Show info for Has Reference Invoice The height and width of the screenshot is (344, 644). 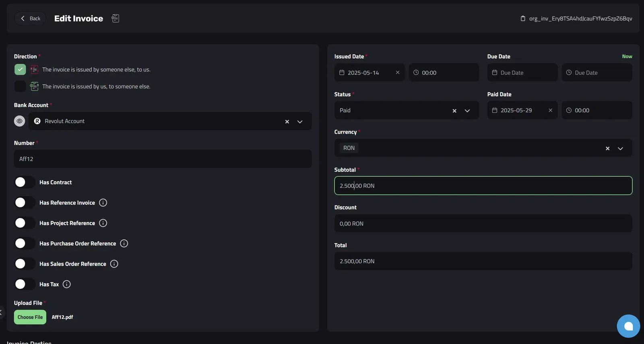[103, 203]
